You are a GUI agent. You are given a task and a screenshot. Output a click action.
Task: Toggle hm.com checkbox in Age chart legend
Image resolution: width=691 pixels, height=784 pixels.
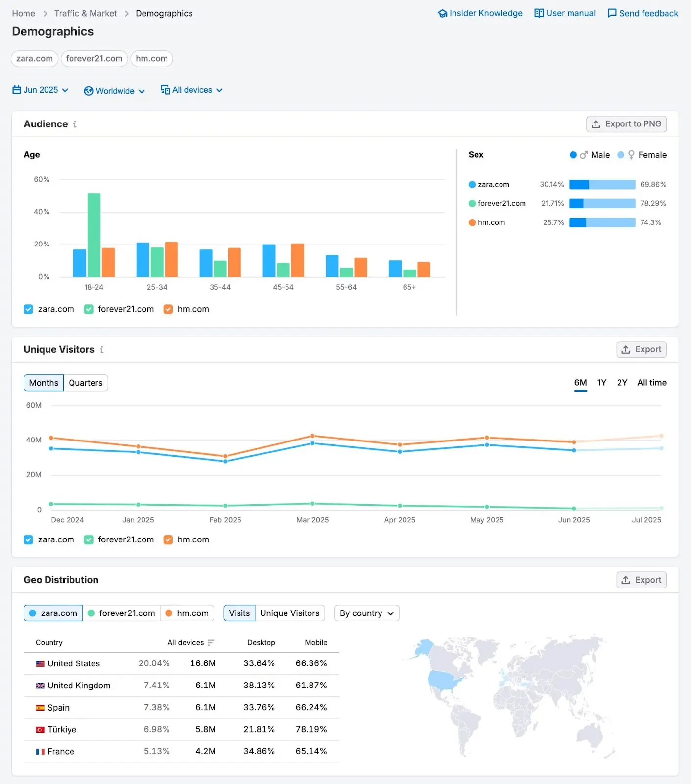coord(168,309)
